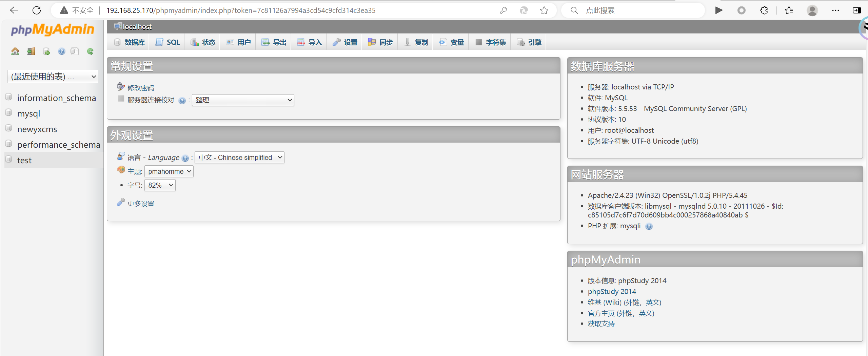
Task: Click the play triangle browser toolbar icon
Action: tap(719, 10)
